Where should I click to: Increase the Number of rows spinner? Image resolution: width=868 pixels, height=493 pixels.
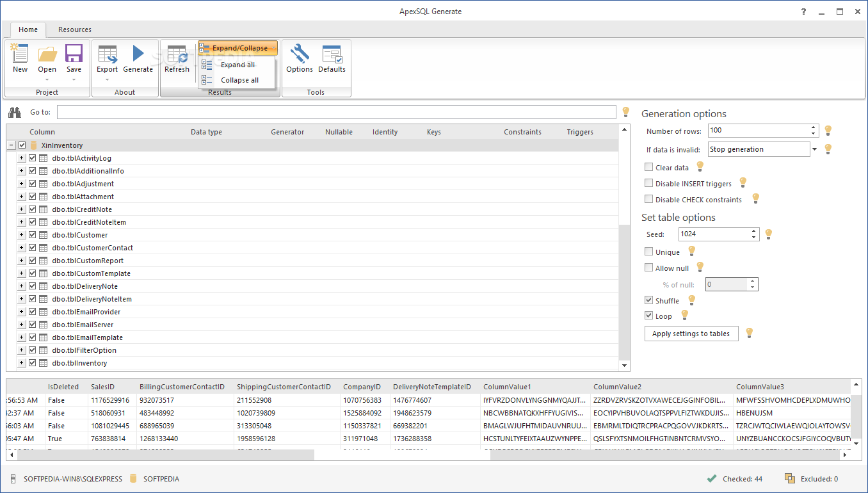pyautogui.click(x=814, y=127)
